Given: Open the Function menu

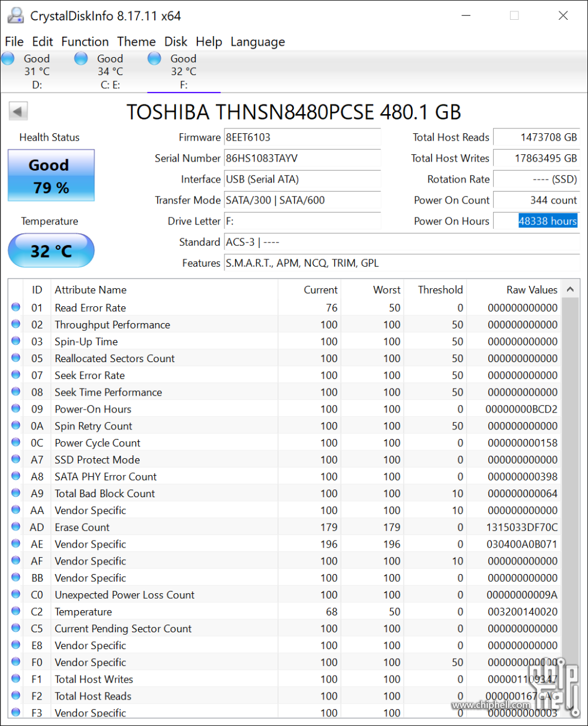Looking at the screenshot, I should [85, 41].
